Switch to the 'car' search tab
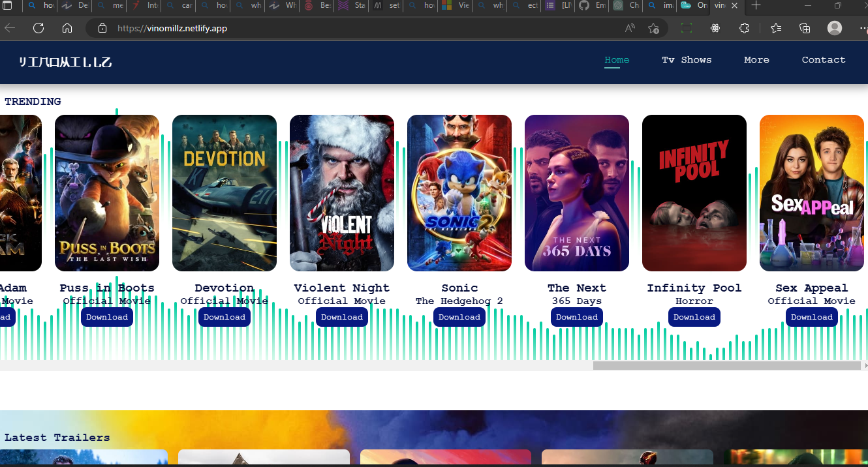 (x=179, y=5)
